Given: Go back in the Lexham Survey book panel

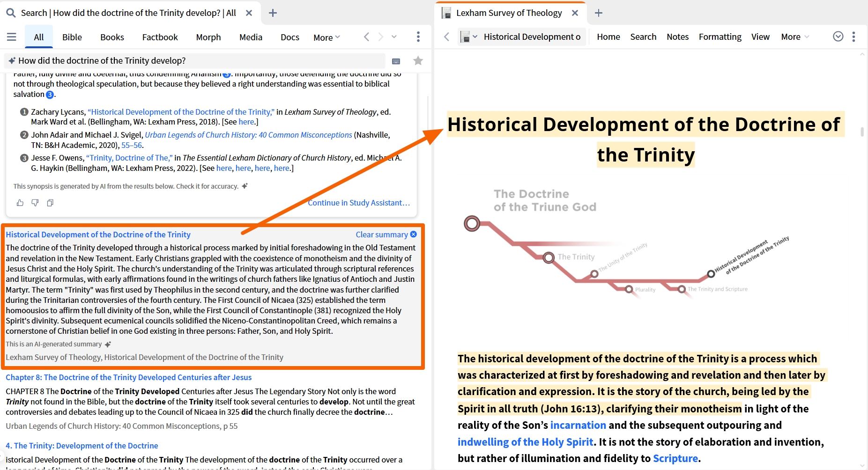Looking at the screenshot, I should click(x=447, y=37).
